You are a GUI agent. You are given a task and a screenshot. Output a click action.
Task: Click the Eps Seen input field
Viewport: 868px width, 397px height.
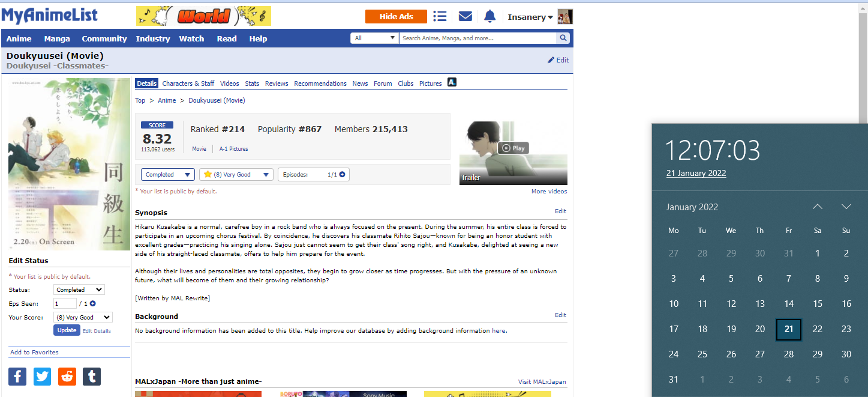coord(65,304)
